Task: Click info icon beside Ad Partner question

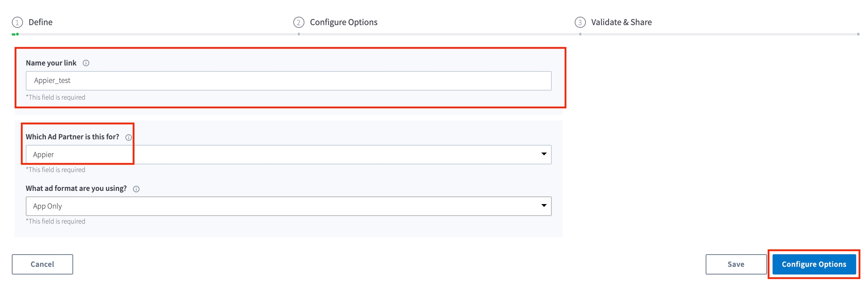Action: 128,137
